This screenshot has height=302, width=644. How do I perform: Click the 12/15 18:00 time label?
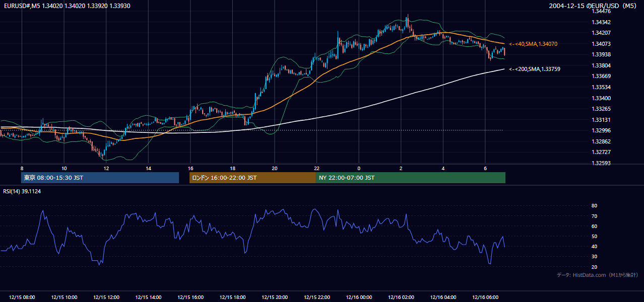pyautogui.click(x=232, y=297)
